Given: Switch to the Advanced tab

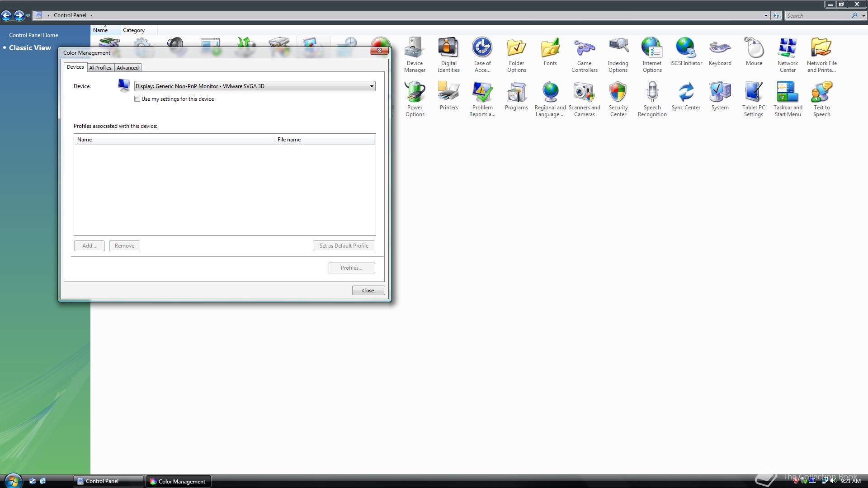Looking at the screenshot, I should [x=127, y=68].
